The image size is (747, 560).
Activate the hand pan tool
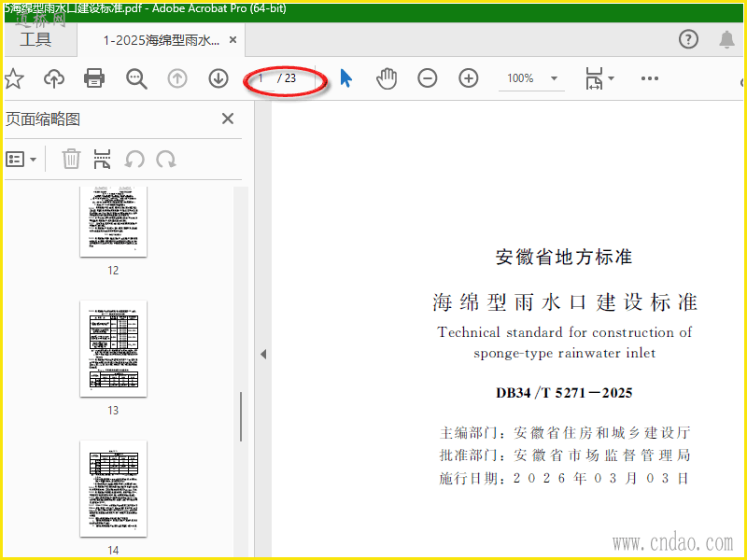pyautogui.click(x=387, y=78)
